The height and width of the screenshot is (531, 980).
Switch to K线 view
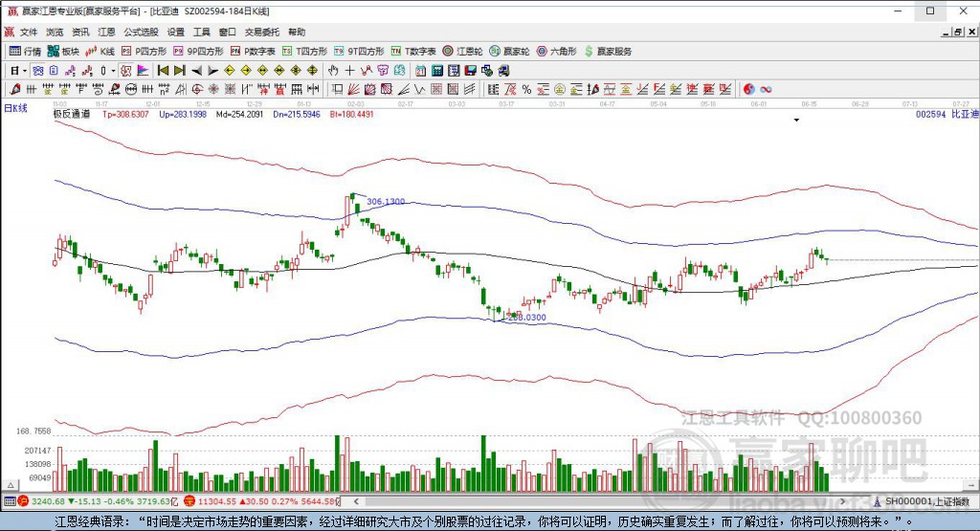(x=100, y=52)
